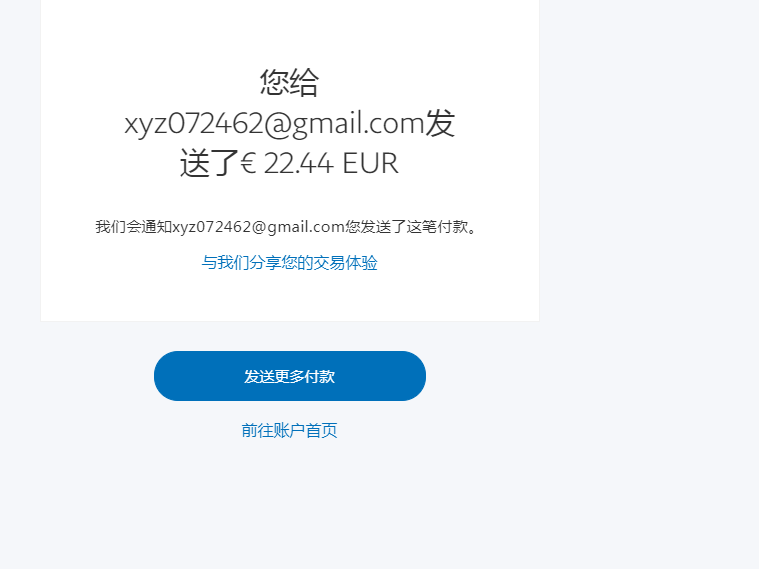Click the small xyz072462@gmail.com in the notice line
This screenshot has width=759, height=569.
[258, 227]
